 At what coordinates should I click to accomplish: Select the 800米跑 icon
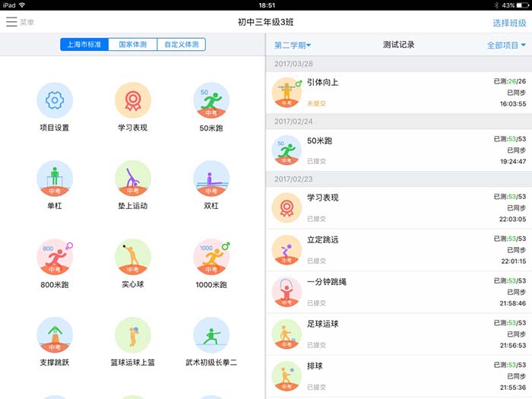[x=55, y=257]
